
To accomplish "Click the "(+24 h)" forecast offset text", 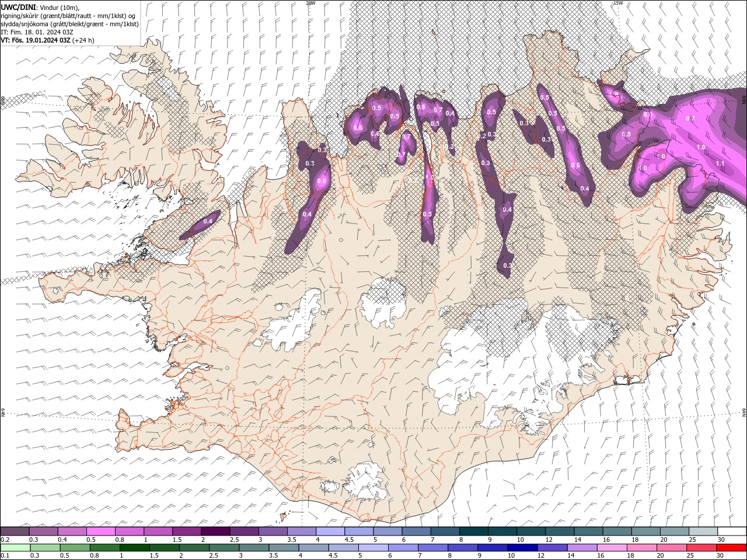I will pyautogui.click(x=83, y=40).
